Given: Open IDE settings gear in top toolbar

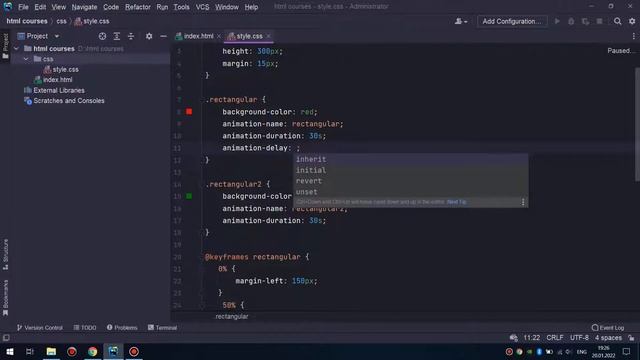Looking at the screenshot, I should (x=632, y=21).
